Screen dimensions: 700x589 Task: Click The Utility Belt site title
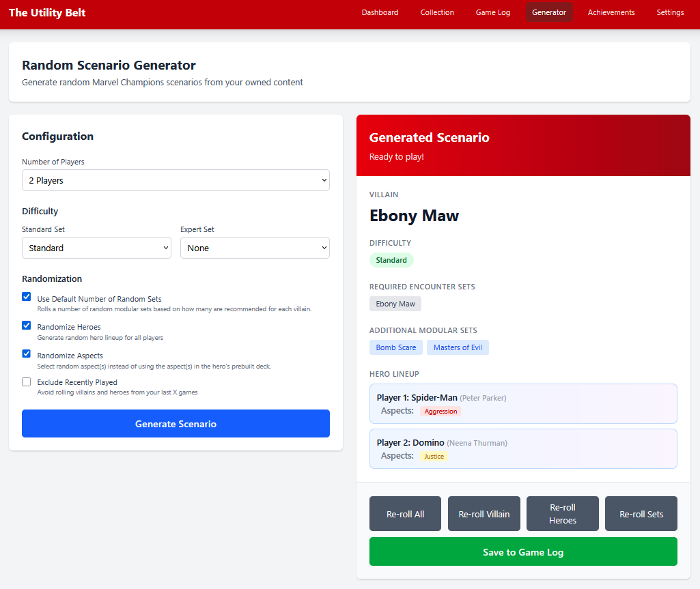[x=47, y=12]
